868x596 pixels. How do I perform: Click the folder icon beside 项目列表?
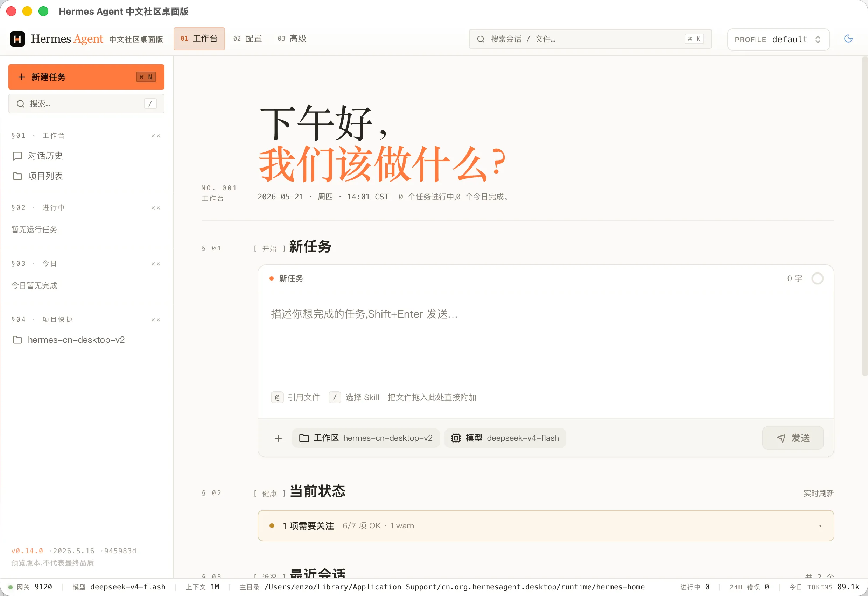pyautogui.click(x=17, y=176)
